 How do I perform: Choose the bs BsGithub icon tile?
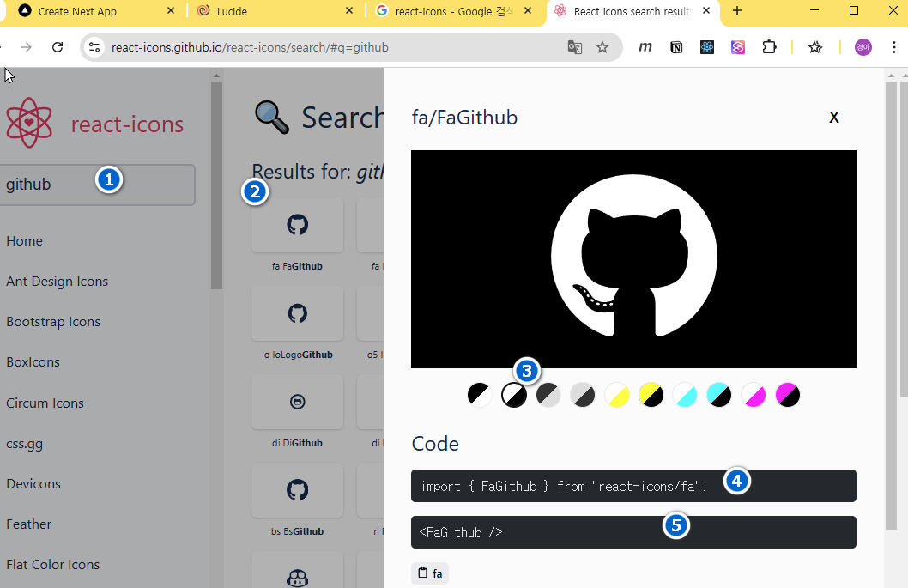click(x=297, y=490)
